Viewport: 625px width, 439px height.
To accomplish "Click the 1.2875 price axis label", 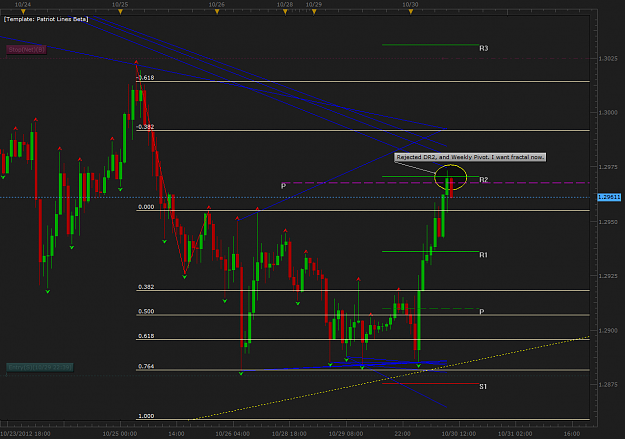I will click(608, 385).
